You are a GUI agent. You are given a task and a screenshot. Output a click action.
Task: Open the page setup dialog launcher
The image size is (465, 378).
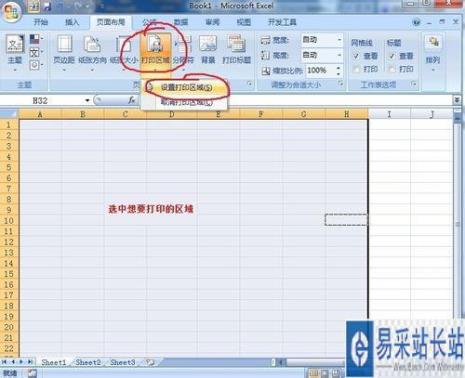coord(249,84)
